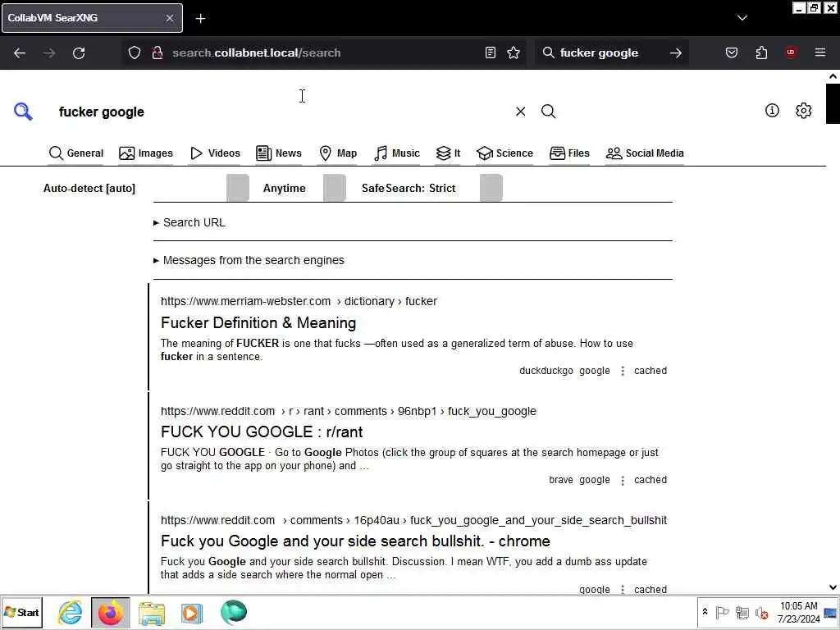This screenshot has height=630, width=840.
Task: Switch to the Music search category
Action: [x=397, y=153]
